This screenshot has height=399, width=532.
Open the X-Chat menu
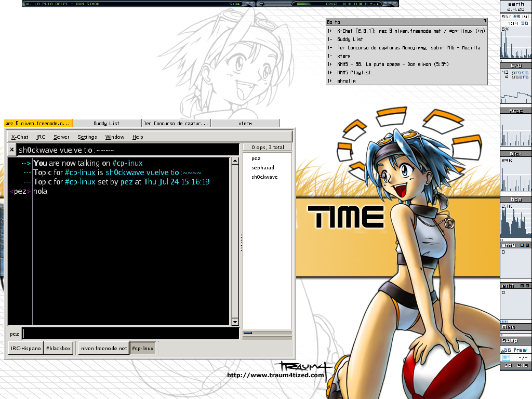tap(20, 137)
